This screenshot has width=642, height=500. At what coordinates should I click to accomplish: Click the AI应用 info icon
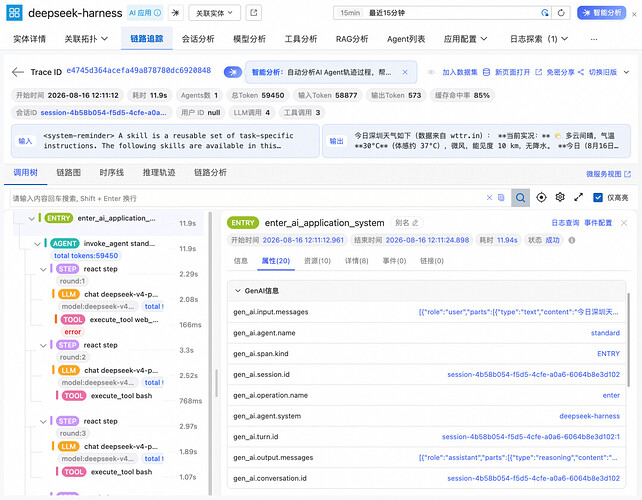coord(157,13)
